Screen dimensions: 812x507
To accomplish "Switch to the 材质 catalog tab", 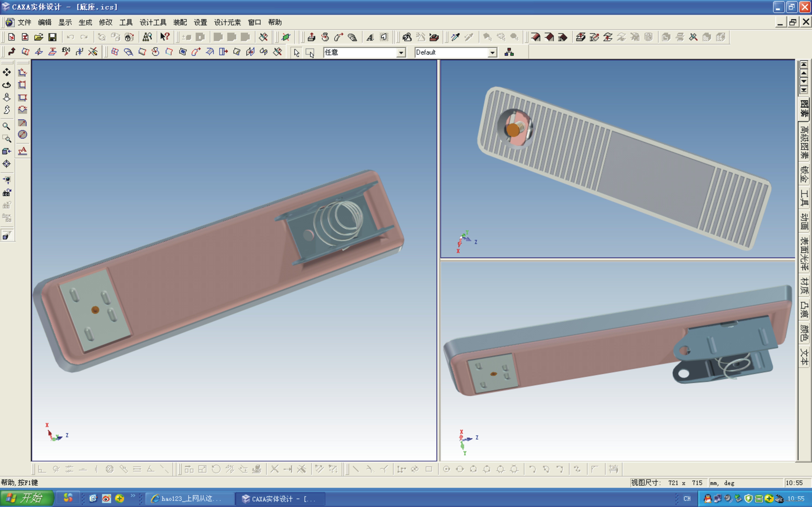I will (x=804, y=286).
